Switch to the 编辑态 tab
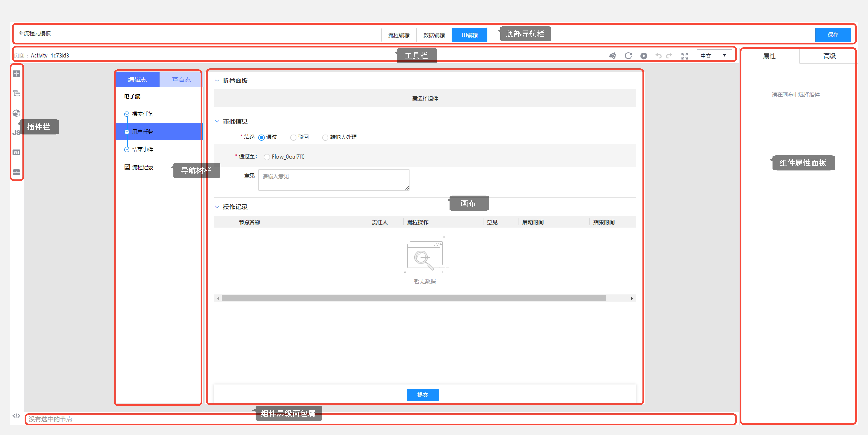Image resolution: width=868 pixels, height=435 pixels. click(x=137, y=80)
